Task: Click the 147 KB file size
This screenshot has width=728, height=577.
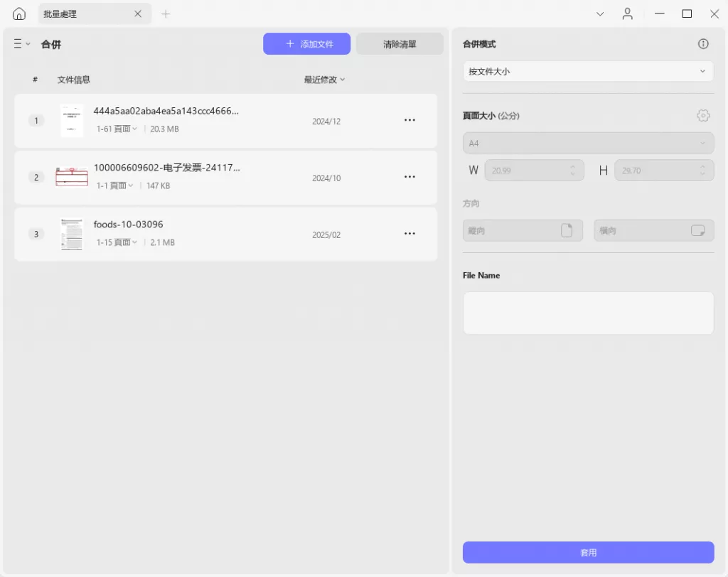Action: 158,185
